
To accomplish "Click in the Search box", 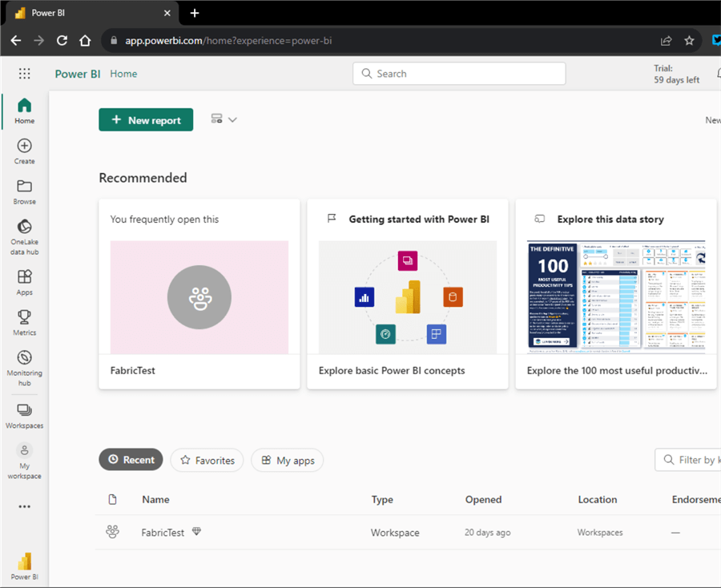I will coord(459,74).
